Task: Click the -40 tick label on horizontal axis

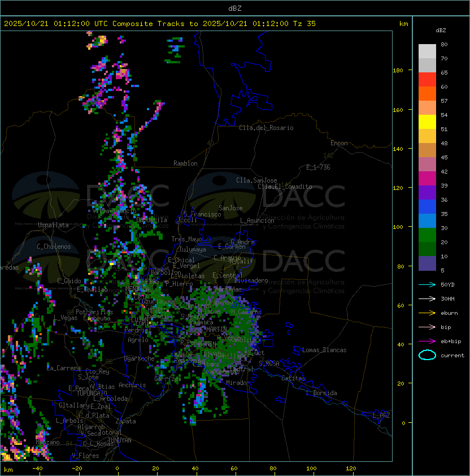Action: 37,469
